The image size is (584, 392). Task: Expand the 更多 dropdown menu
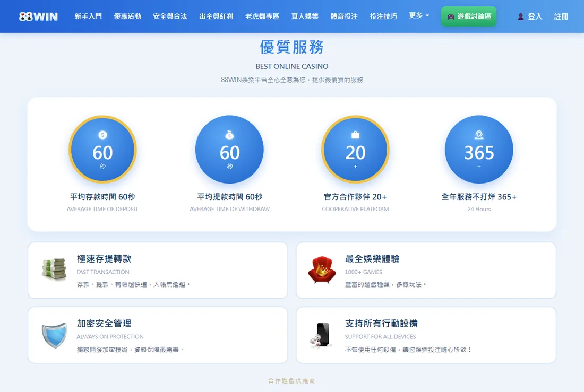tap(419, 15)
